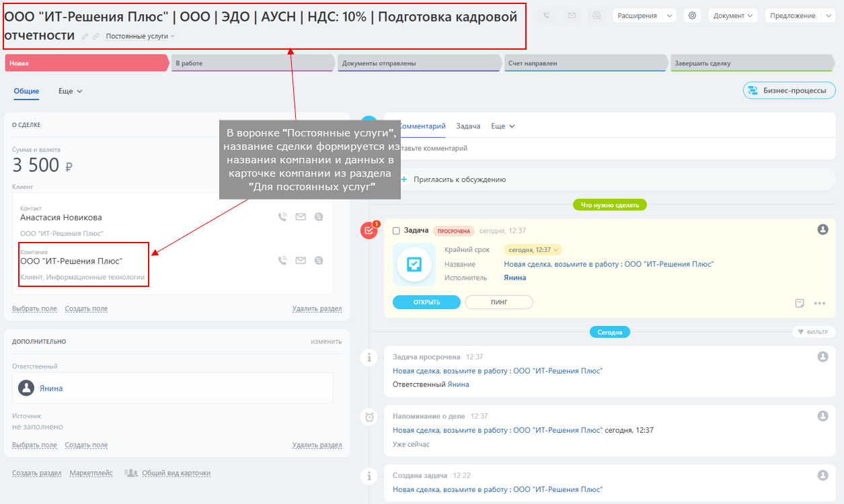Click the plus icon next to Пригласить к обсуждению
This screenshot has width=844, height=504.
404,179
